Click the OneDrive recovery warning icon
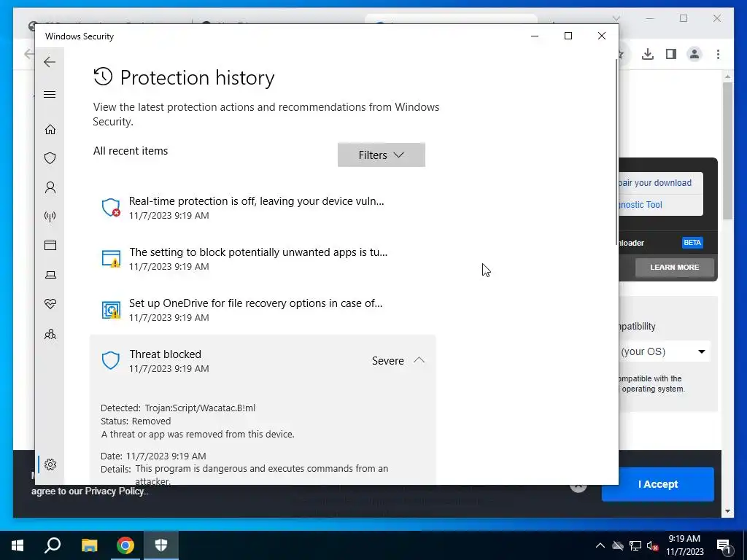The width and height of the screenshot is (747, 560). pyautogui.click(x=111, y=309)
